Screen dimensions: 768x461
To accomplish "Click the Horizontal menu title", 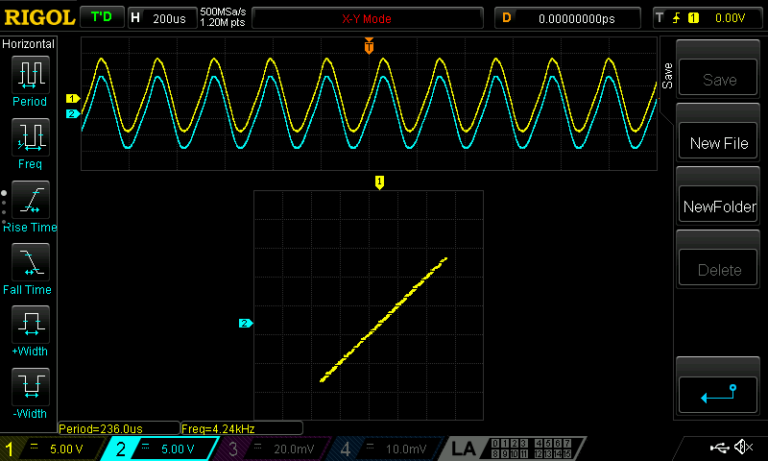I will click(28, 44).
